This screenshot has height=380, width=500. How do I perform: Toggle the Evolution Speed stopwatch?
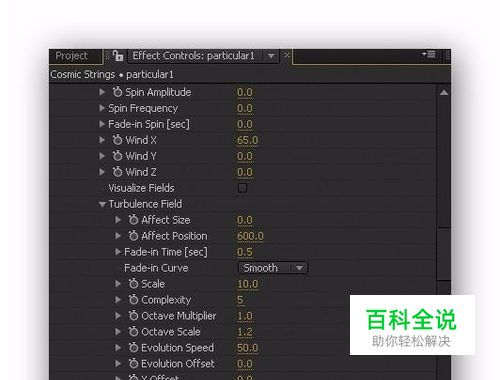coord(133,348)
